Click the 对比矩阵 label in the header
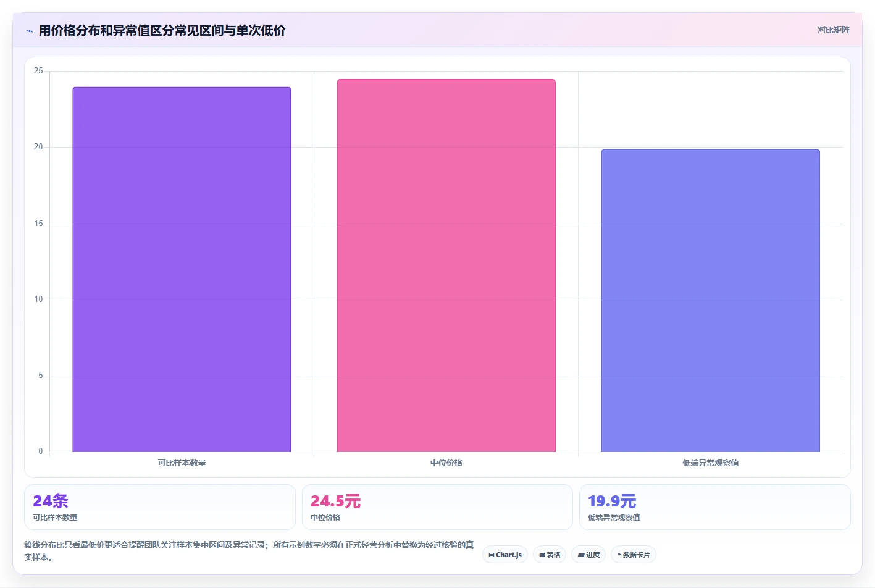The height and width of the screenshot is (588, 875). (x=833, y=30)
